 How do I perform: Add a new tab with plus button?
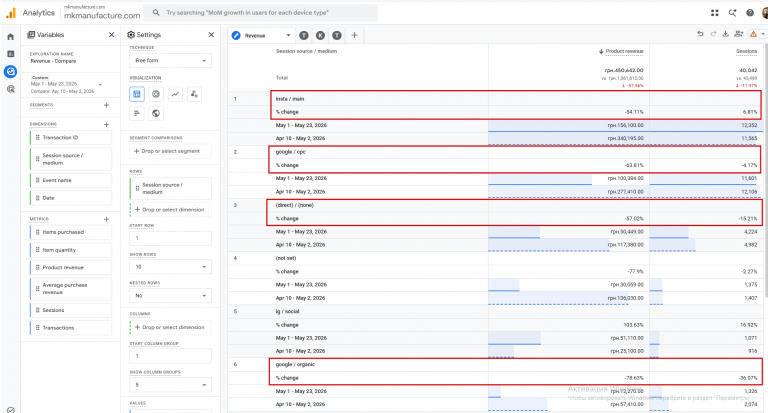[354, 35]
